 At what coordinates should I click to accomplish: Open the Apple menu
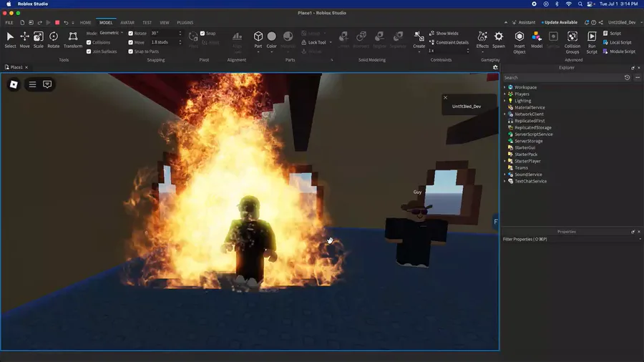click(9, 4)
